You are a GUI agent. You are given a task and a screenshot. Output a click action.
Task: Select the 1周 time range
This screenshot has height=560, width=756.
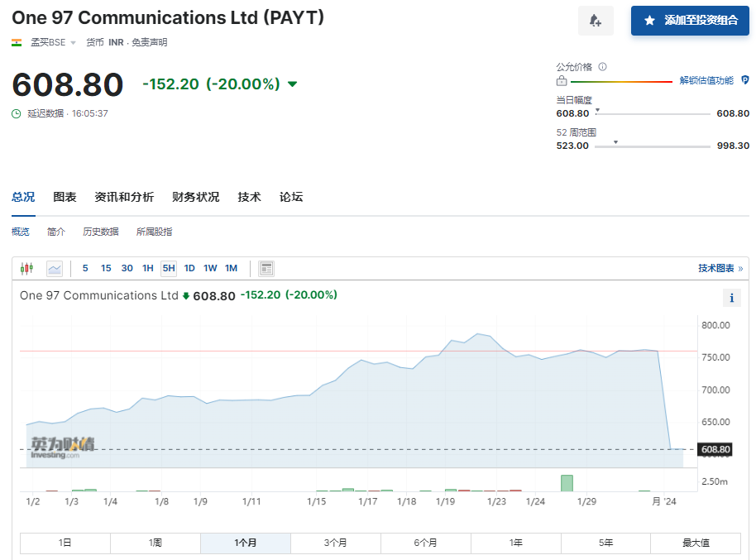click(156, 543)
